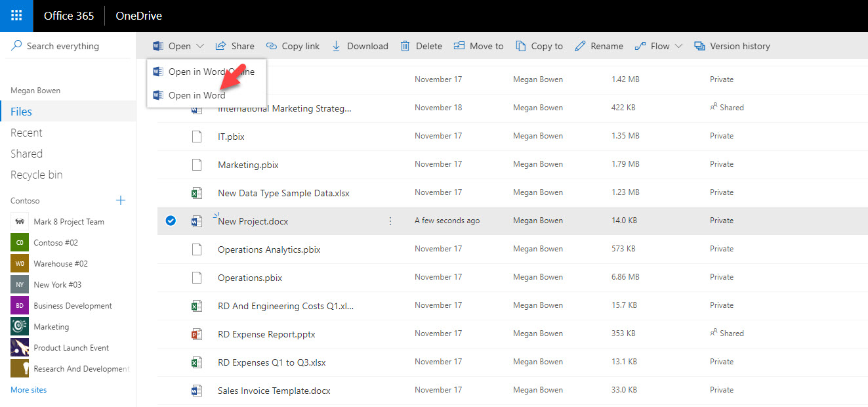Click the More sites link in the sidebar
Image resolution: width=868 pixels, height=407 pixels.
point(28,389)
